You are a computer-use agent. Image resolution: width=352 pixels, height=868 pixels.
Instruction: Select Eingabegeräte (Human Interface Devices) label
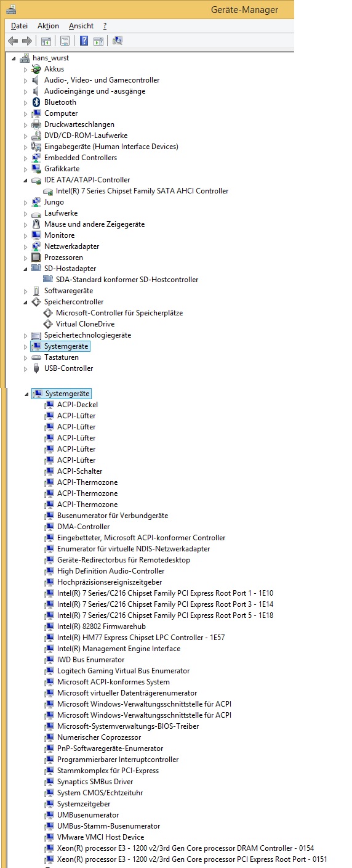point(111,147)
